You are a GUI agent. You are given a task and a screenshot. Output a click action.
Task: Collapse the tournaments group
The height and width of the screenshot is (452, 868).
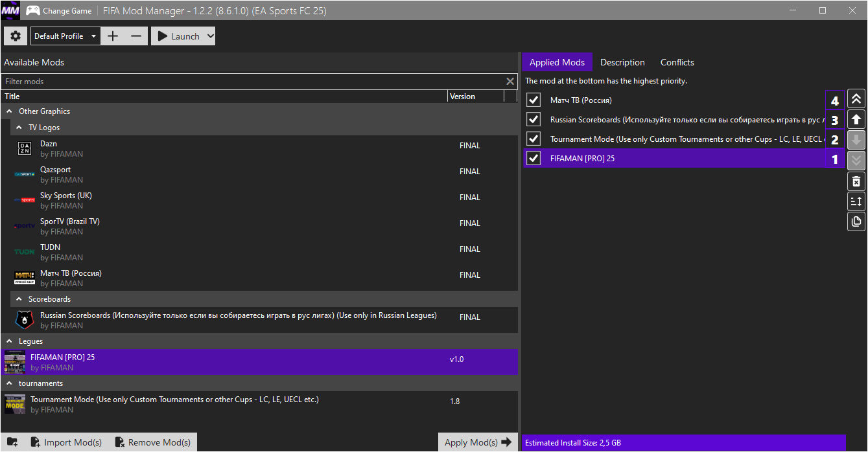click(10, 383)
